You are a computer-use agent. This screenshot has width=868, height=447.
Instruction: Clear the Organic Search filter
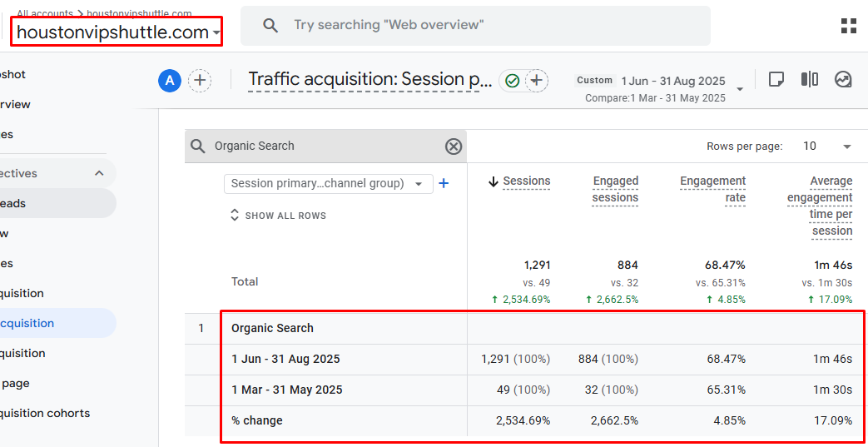tap(454, 147)
